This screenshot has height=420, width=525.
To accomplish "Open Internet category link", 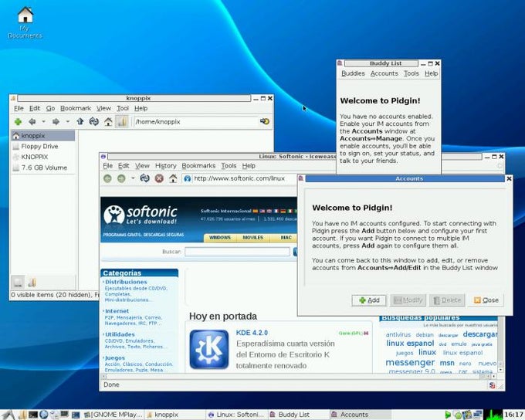I will click(117, 311).
